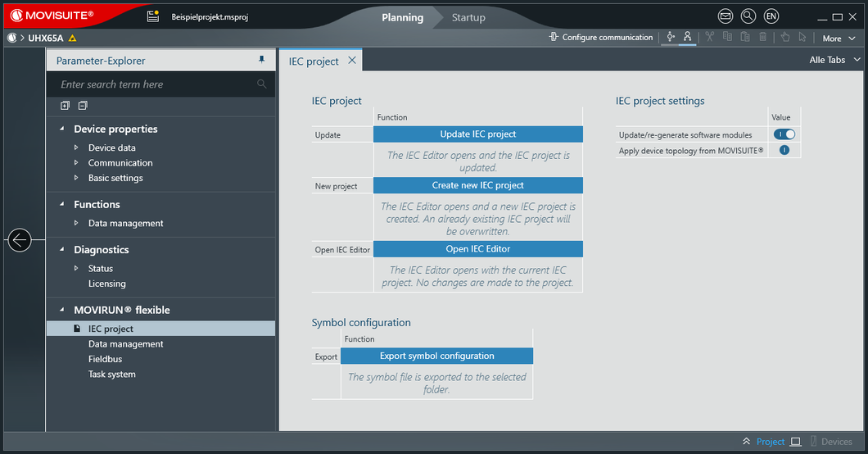Close the IEC project tab
Image resolution: width=868 pixels, height=454 pixels.
tap(352, 61)
